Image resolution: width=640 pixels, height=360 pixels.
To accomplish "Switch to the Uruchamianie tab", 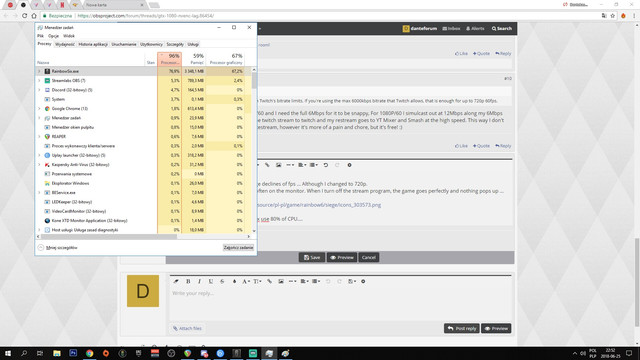I will coord(124,44).
